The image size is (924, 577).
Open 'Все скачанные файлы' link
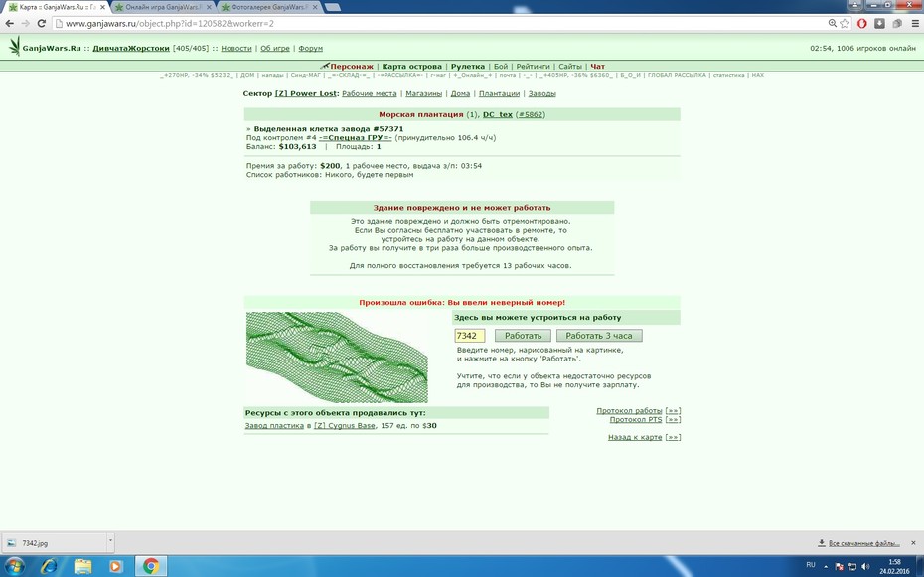tap(863, 543)
